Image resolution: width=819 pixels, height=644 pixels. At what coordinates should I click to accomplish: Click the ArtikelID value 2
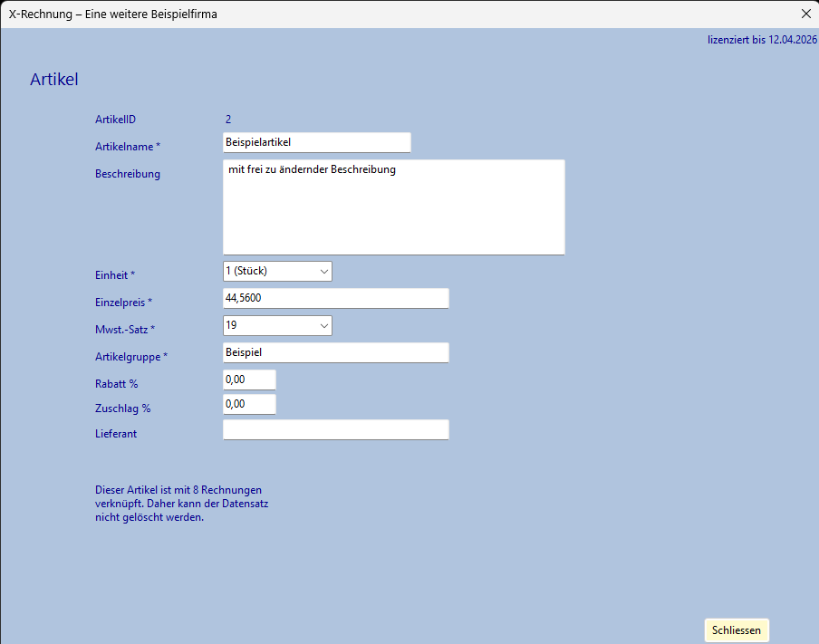(228, 120)
